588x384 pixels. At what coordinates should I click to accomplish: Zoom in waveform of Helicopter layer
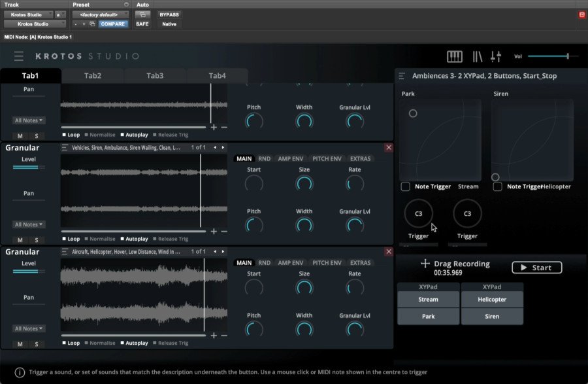[214, 336]
